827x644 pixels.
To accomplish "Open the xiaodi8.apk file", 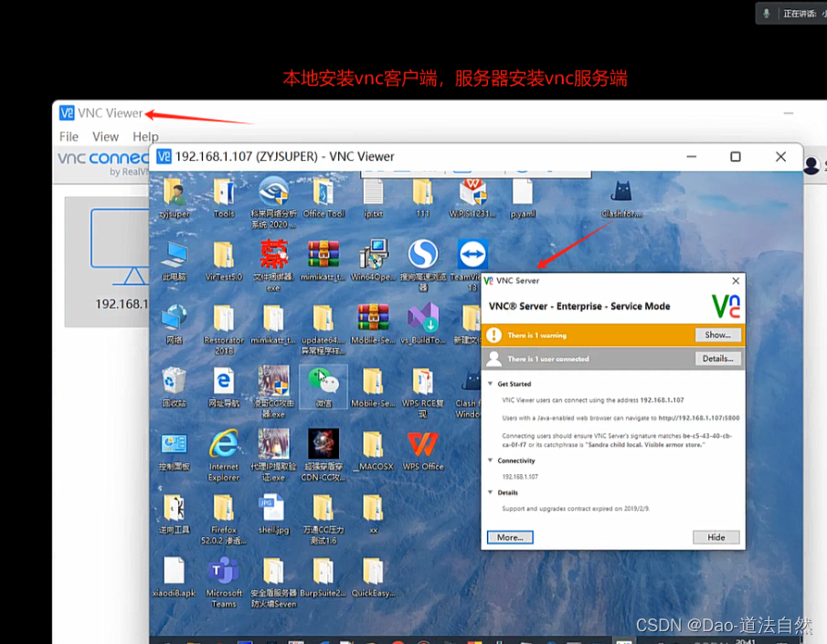I will click(x=174, y=572).
